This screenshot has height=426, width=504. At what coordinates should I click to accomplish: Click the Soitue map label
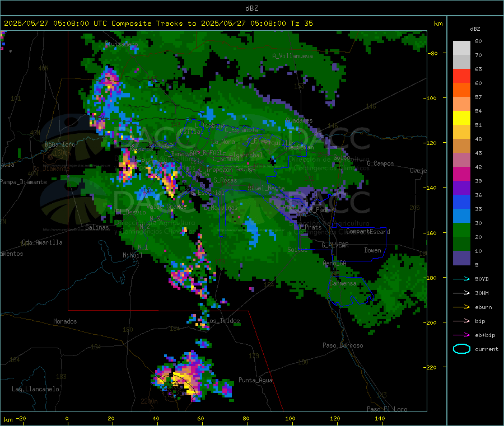click(x=297, y=250)
